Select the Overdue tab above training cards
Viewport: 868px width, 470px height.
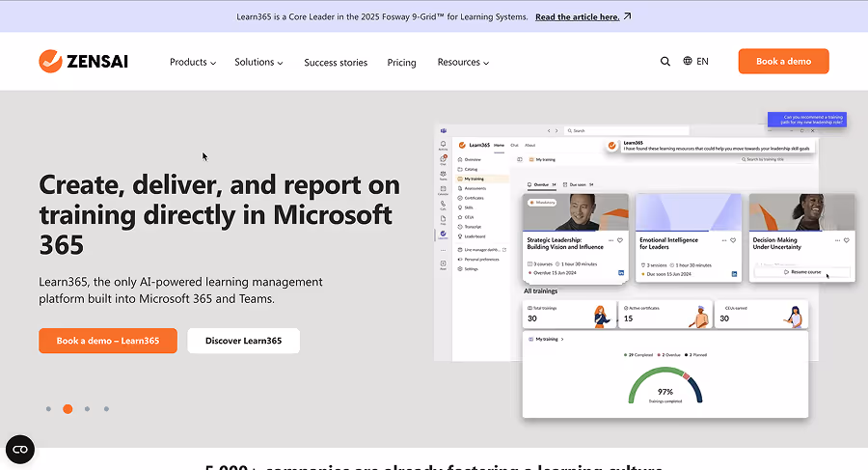point(541,184)
